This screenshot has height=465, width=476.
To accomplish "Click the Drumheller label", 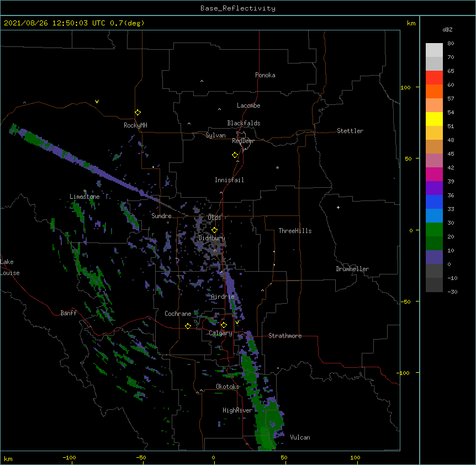I will point(352,269).
